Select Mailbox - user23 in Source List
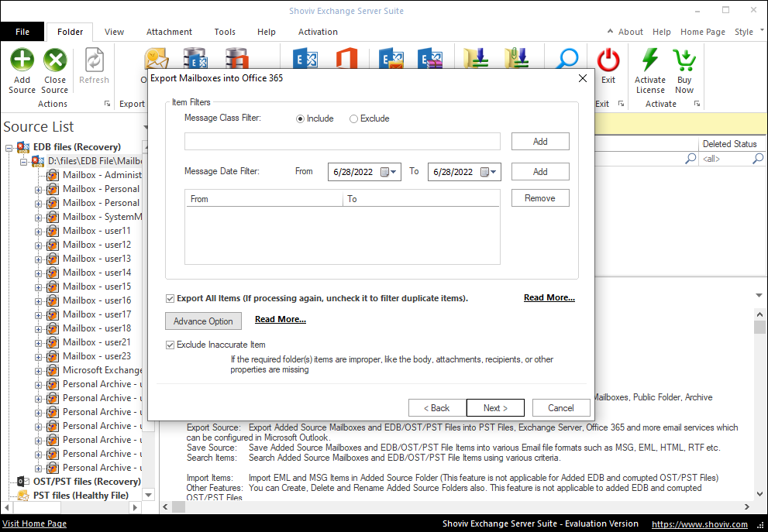The width and height of the screenshot is (768, 532). [97, 356]
